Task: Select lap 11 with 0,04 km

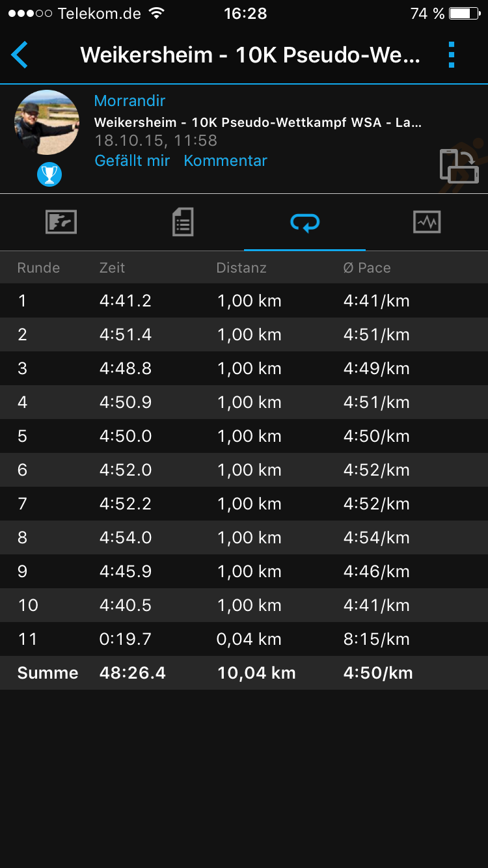Action: coord(244,639)
